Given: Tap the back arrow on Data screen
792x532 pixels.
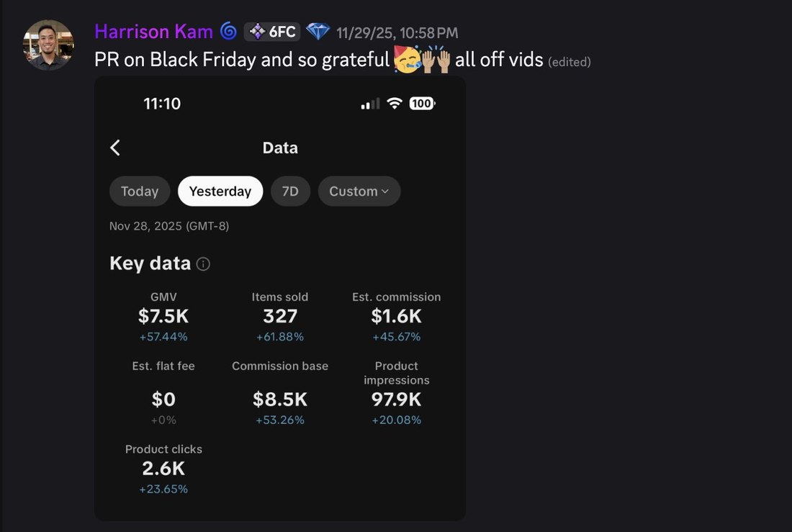Looking at the screenshot, I should [115, 148].
